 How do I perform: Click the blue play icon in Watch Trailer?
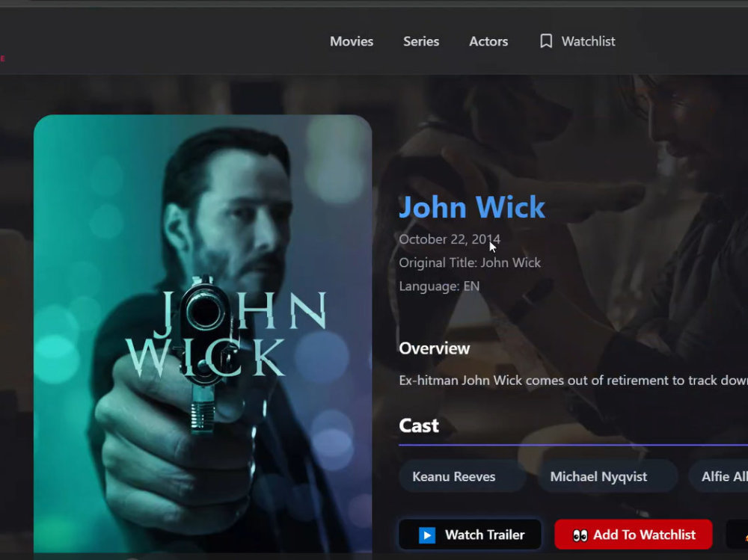click(x=427, y=535)
